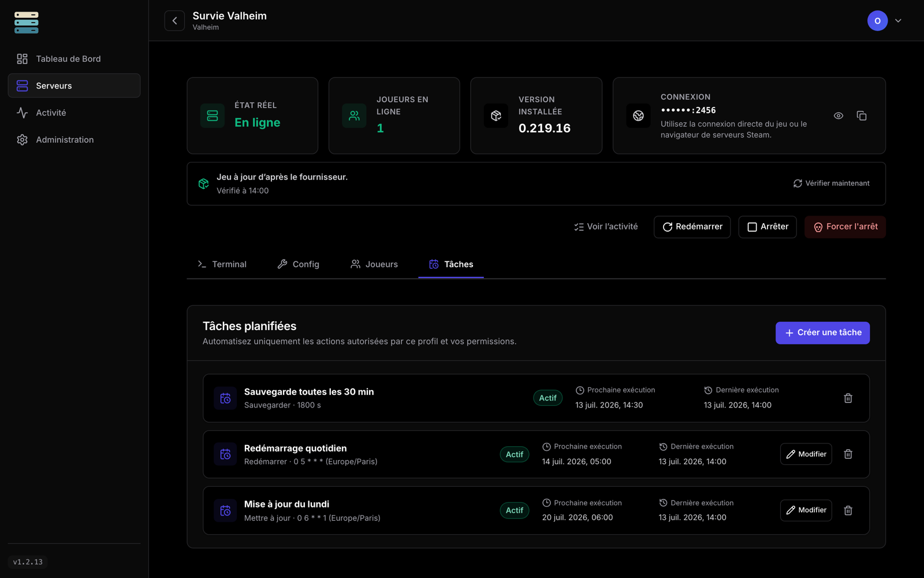Modify the Mise à jour du lundi task
Screen dimensions: 924x578
coord(806,510)
